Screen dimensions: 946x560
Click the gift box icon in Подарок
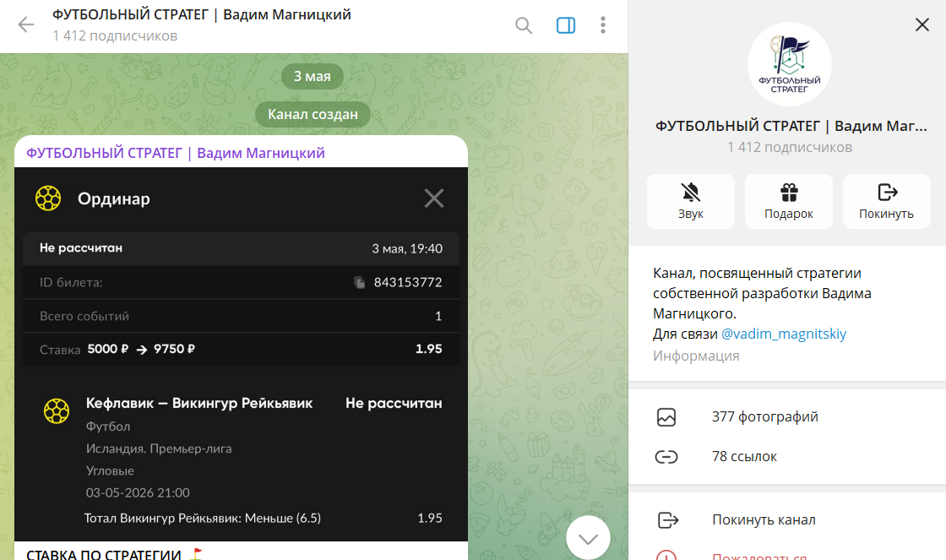[x=789, y=192]
